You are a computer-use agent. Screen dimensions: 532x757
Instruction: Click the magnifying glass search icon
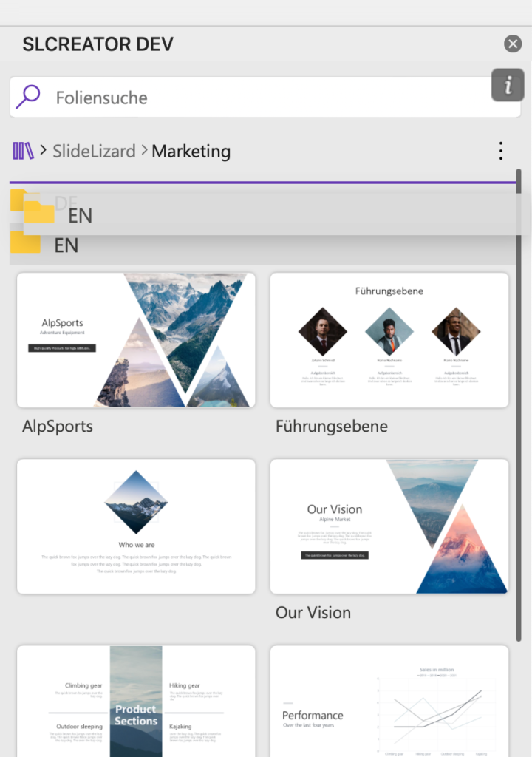[28, 97]
